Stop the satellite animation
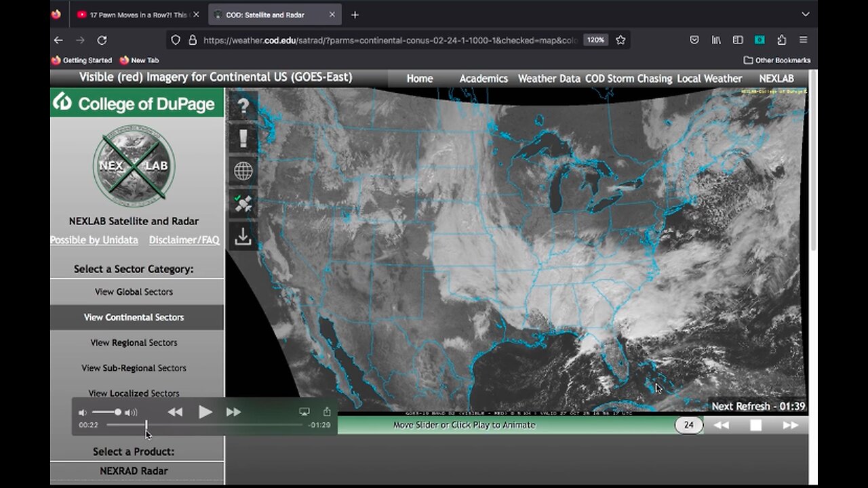 tap(755, 425)
